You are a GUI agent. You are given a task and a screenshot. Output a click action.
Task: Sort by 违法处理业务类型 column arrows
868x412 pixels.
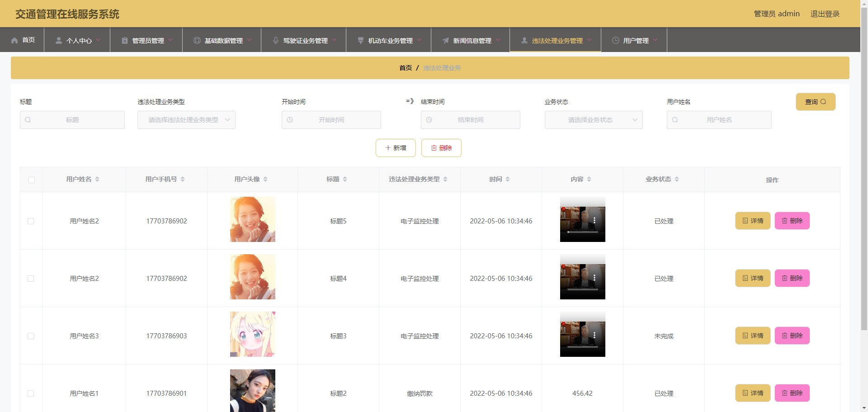click(x=445, y=180)
